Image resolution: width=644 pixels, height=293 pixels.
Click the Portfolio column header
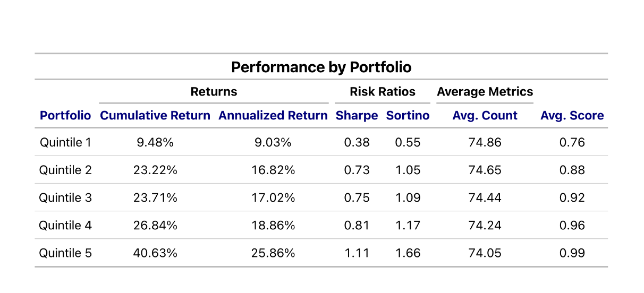click(65, 116)
